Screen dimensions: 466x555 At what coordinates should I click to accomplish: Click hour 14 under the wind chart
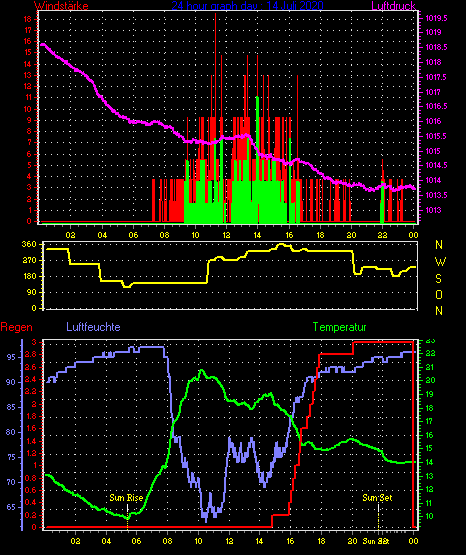[x=257, y=235]
